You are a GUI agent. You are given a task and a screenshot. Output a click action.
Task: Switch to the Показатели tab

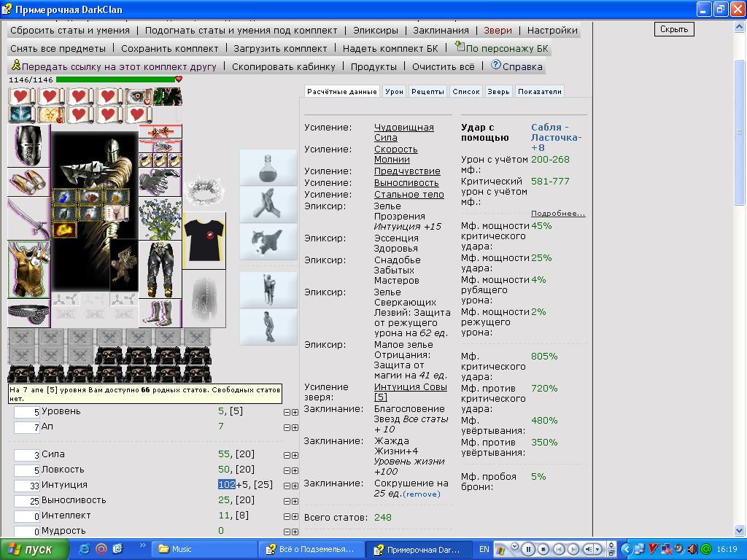pos(539,91)
